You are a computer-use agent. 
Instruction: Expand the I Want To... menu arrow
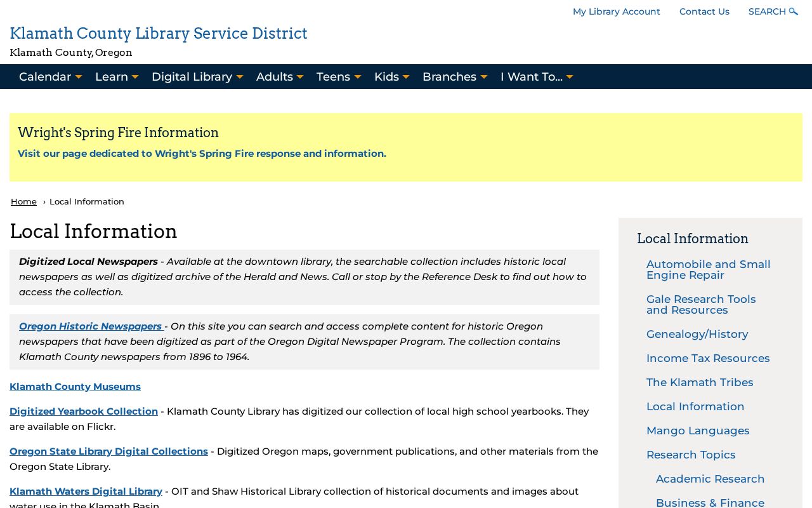tap(570, 77)
